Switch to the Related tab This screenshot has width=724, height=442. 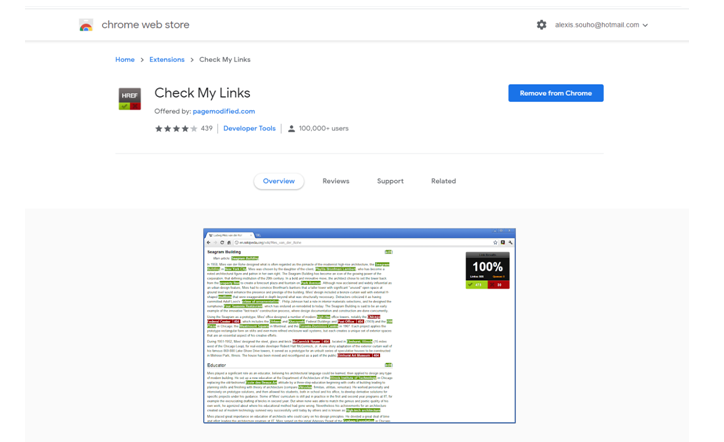click(443, 181)
